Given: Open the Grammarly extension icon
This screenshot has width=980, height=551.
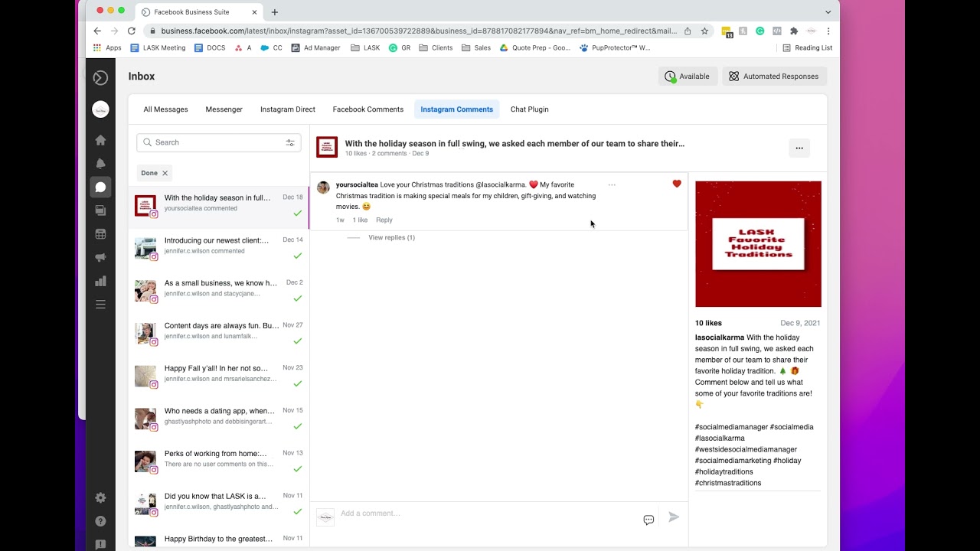Looking at the screenshot, I should pyautogui.click(x=759, y=31).
